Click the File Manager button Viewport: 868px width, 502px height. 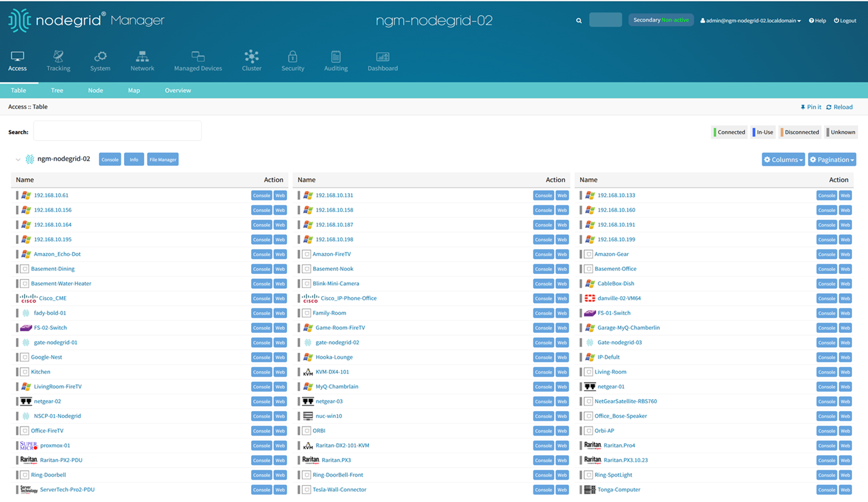pos(163,160)
